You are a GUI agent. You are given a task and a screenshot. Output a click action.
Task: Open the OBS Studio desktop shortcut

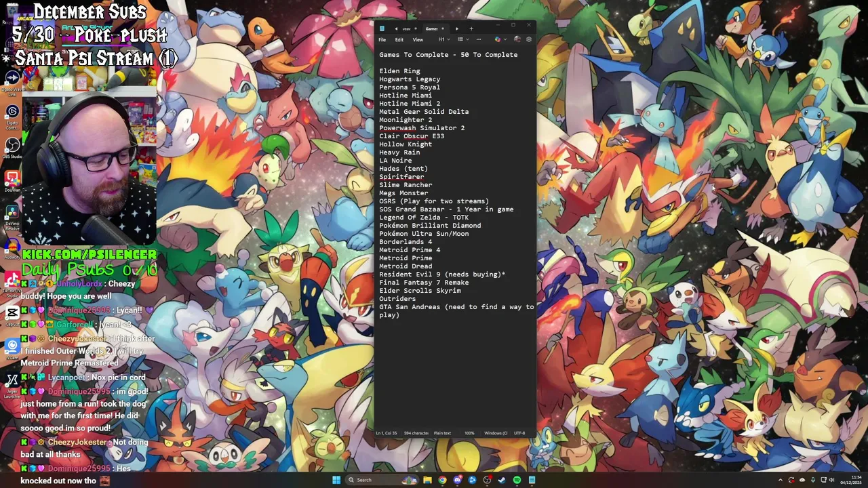coord(12,148)
